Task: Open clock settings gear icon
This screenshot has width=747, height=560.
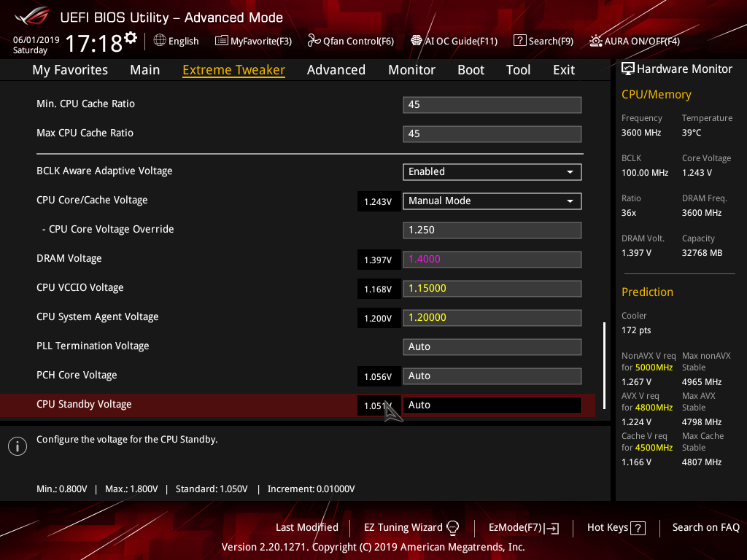Action: 131,38
